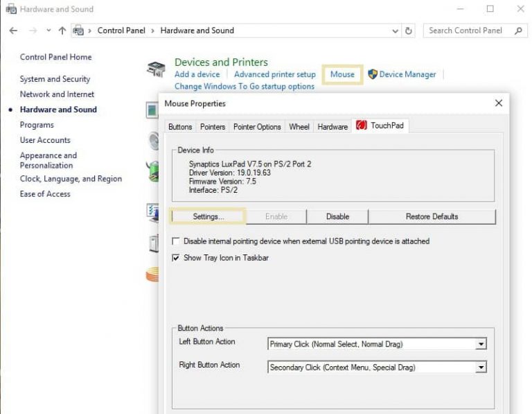Switch to the Buttons tab

(x=180, y=127)
